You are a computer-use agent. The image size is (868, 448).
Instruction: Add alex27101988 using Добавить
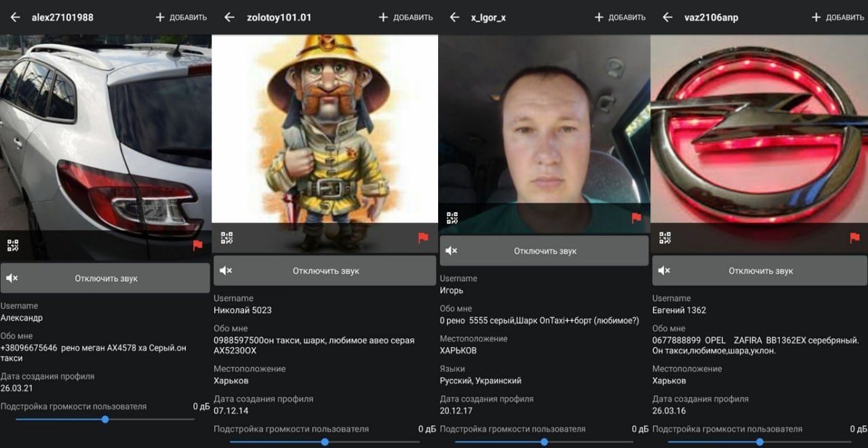click(181, 18)
